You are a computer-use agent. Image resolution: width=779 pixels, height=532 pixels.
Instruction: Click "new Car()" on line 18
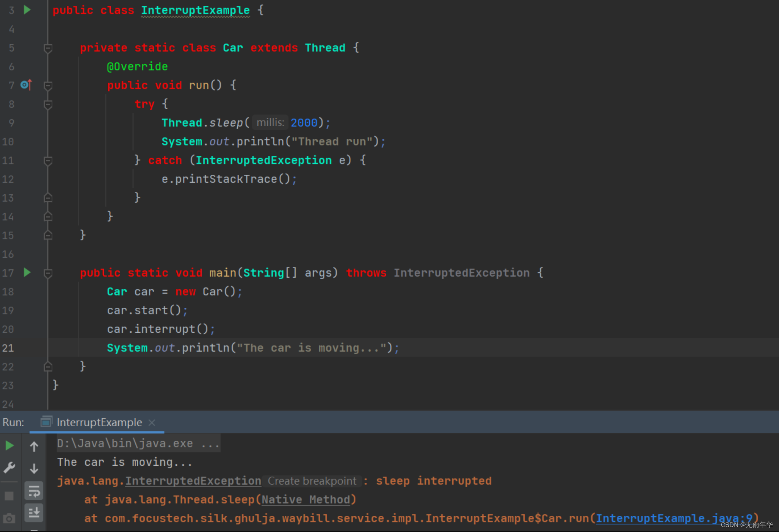[205, 291]
